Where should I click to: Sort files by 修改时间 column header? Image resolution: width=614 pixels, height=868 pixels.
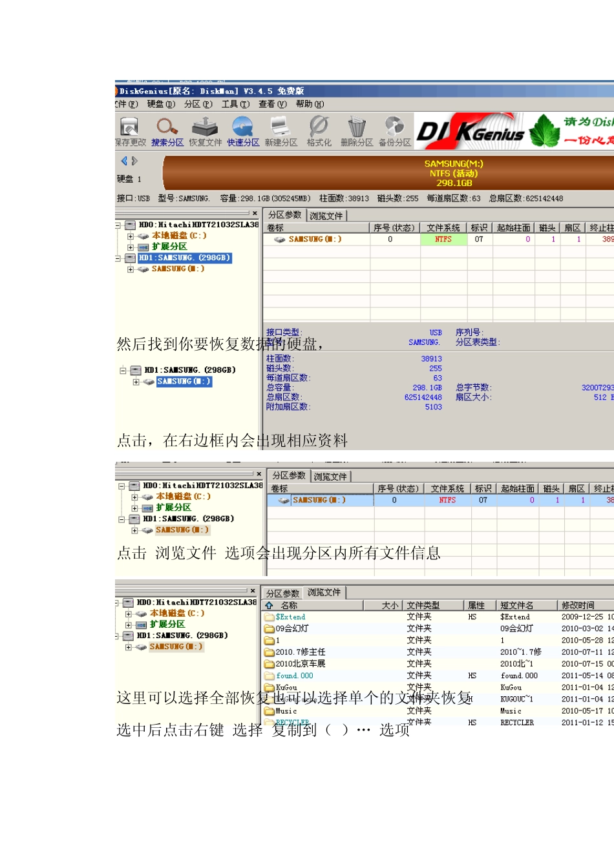[585, 605]
